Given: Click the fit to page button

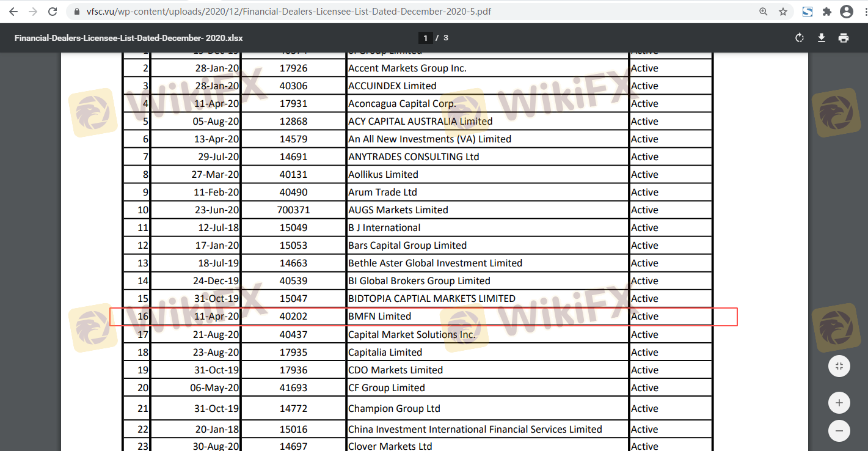Looking at the screenshot, I should coord(839,366).
